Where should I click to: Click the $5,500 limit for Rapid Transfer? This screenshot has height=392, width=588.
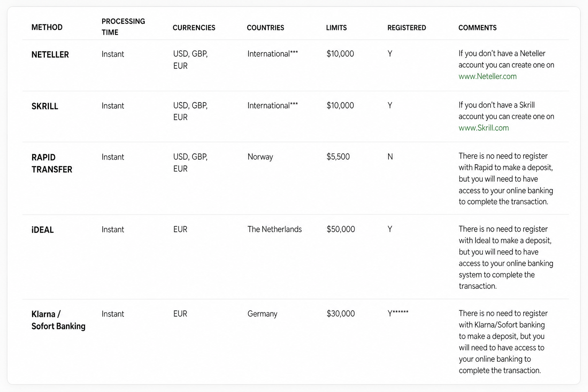coord(338,157)
